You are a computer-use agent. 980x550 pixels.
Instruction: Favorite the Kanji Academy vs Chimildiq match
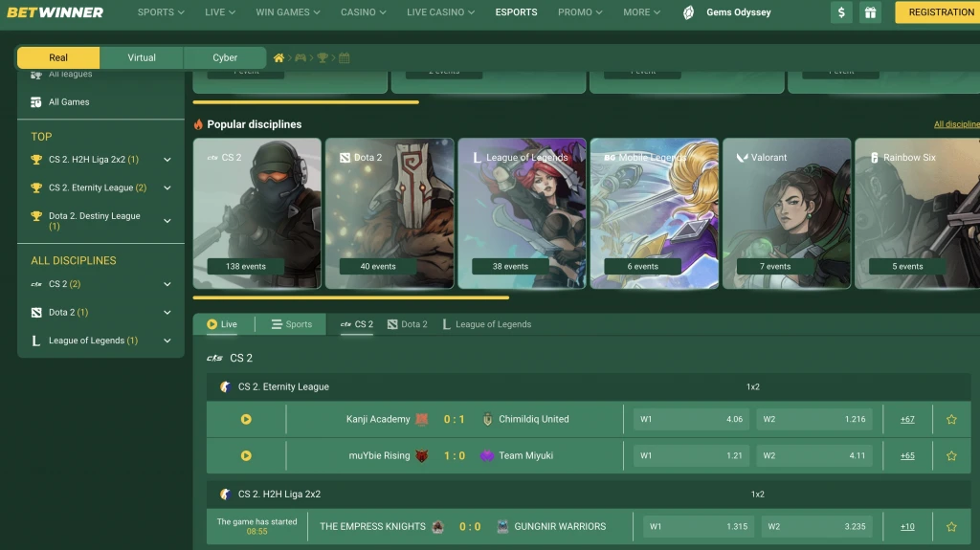(951, 419)
